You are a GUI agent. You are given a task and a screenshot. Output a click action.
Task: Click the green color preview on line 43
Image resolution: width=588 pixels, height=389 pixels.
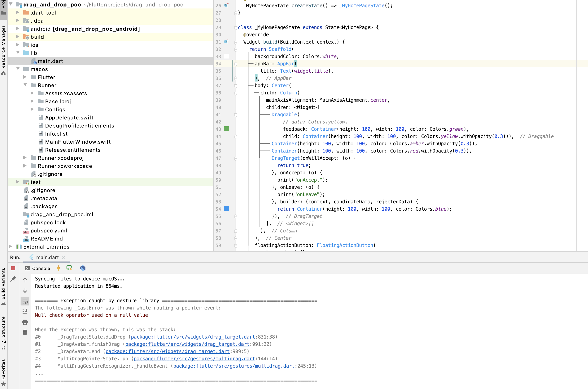[x=226, y=129]
